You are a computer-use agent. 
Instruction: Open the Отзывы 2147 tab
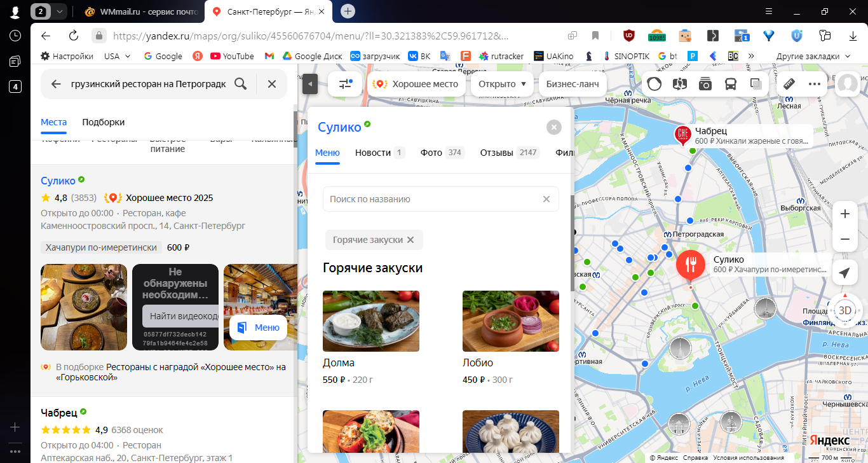510,153
